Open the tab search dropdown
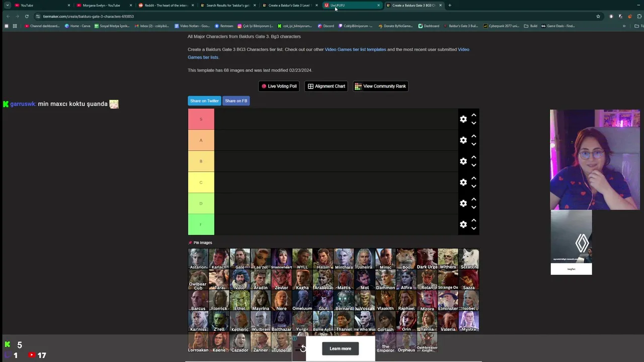This screenshot has height=362, width=644. click(x=7, y=5)
